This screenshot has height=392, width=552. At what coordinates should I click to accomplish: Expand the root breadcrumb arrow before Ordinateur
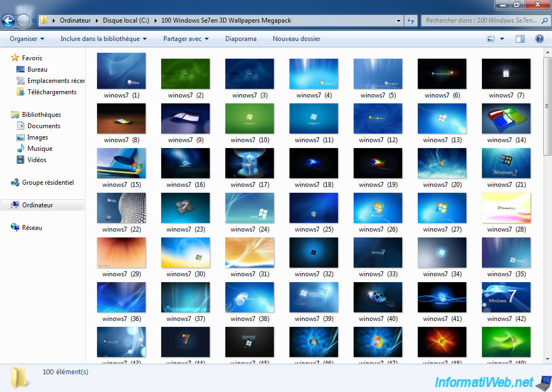(54, 20)
